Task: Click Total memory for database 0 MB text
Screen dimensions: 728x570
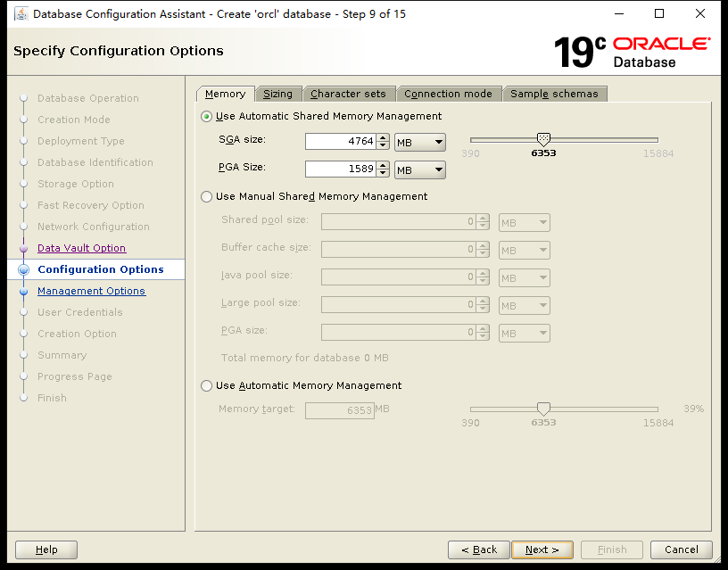Action: coord(304,358)
